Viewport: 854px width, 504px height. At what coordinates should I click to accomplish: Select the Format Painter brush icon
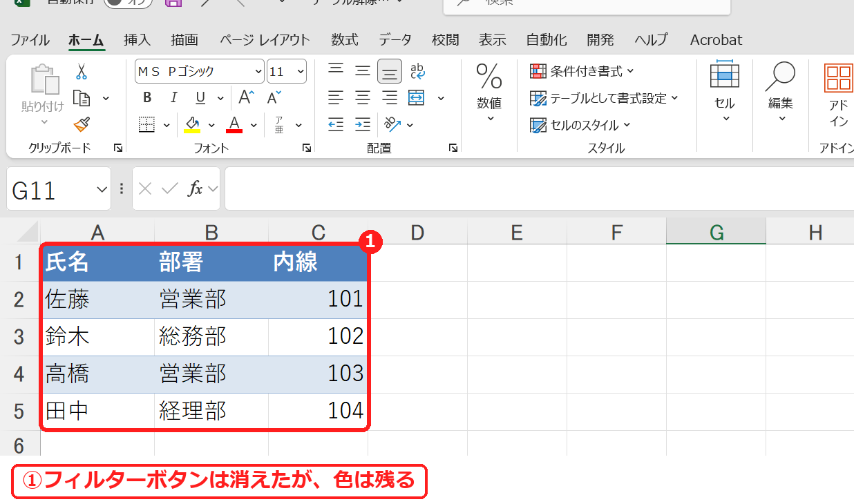coord(82,124)
